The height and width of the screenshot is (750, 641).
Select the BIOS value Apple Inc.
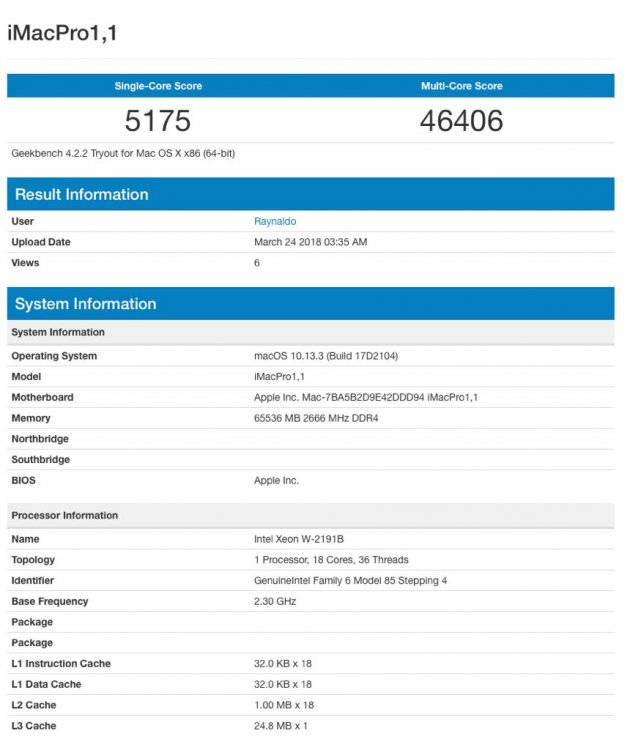(x=276, y=480)
